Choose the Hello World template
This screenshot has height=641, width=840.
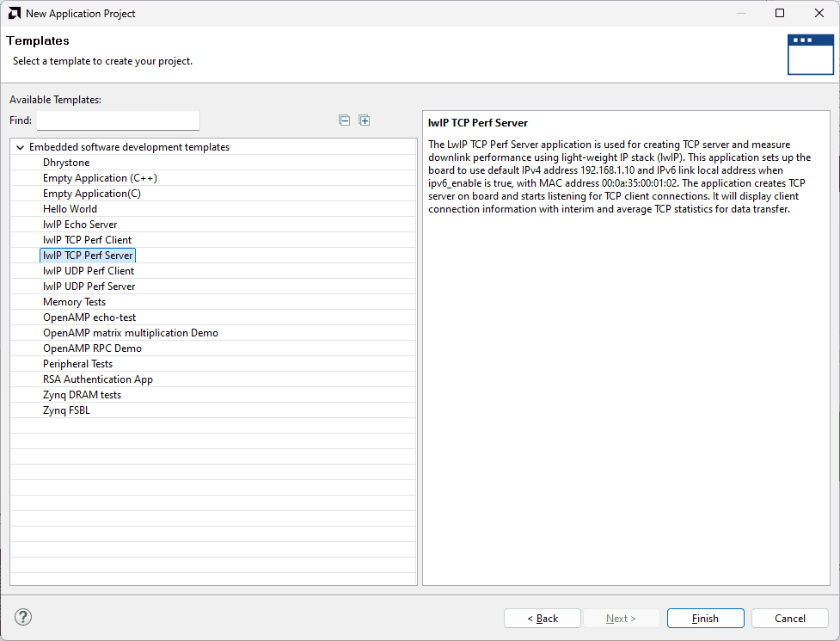coord(70,209)
